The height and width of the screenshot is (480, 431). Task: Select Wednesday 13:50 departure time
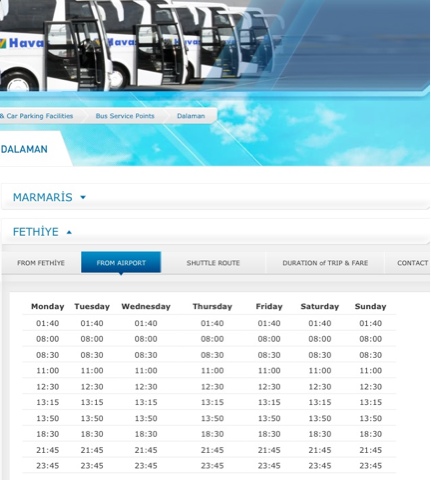pos(146,418)
